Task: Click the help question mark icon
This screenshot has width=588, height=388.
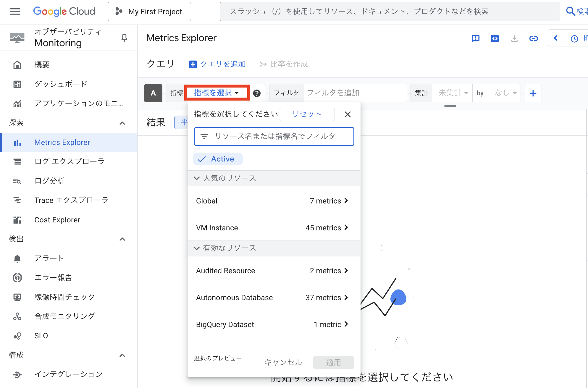Action: 257,93
